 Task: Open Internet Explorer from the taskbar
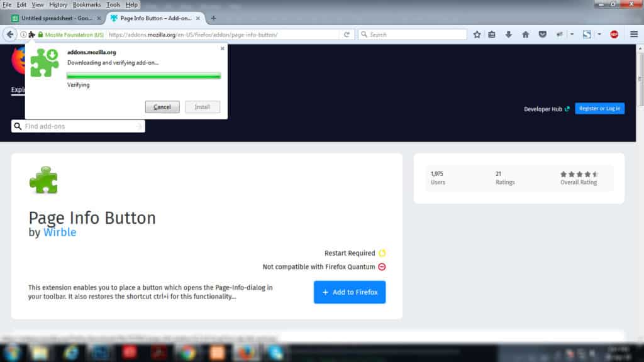70,353
